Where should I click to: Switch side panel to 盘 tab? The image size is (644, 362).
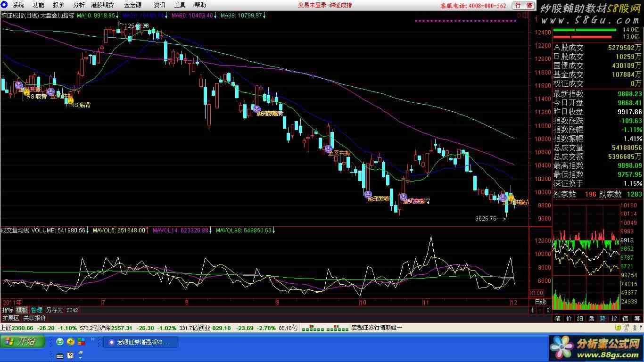(x=591, y=319)
